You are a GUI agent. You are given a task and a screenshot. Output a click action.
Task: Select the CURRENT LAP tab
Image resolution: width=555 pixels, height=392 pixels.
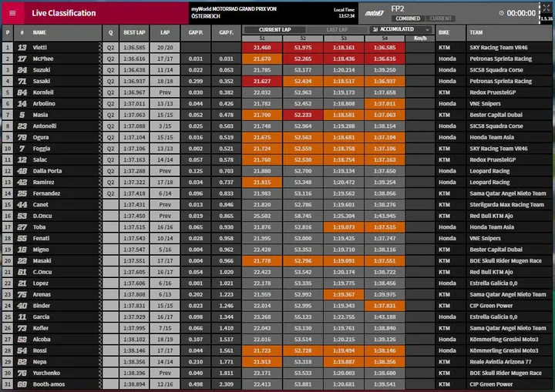pos(274,30)
